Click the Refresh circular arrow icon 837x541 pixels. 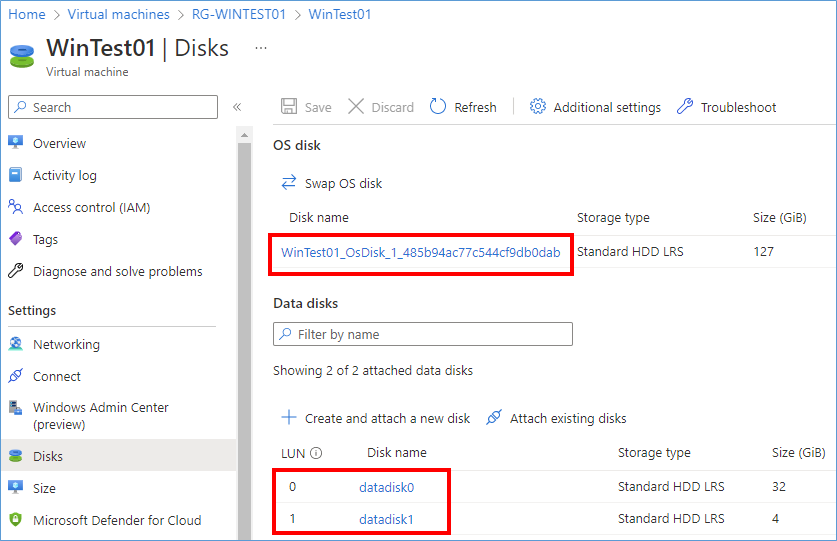[x=438, y=106]
